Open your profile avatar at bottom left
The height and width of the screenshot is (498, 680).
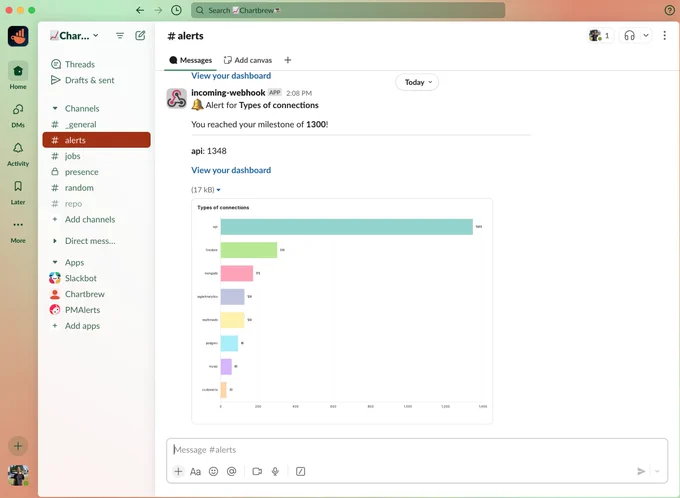[18, 475]
